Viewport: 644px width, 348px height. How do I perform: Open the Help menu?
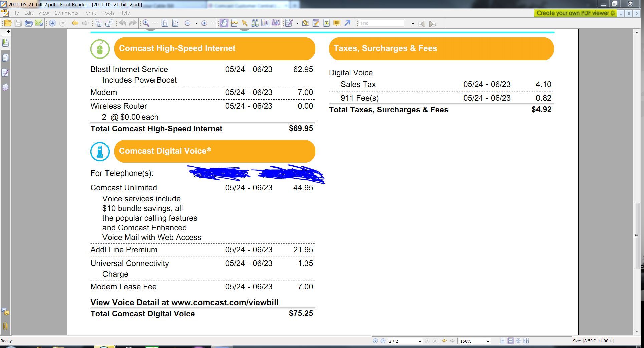125,13
